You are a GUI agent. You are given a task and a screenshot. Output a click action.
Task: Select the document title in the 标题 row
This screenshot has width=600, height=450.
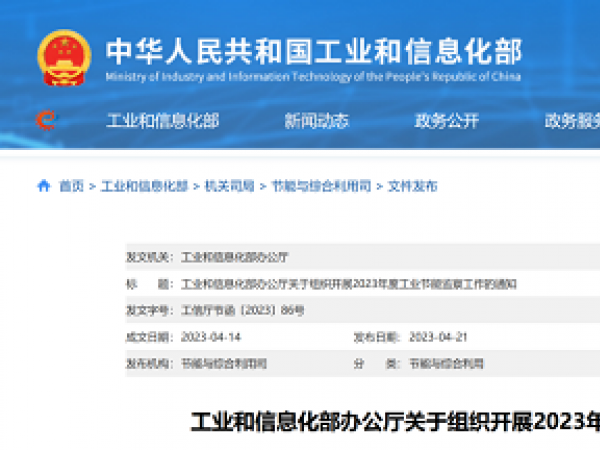[349, 284]
